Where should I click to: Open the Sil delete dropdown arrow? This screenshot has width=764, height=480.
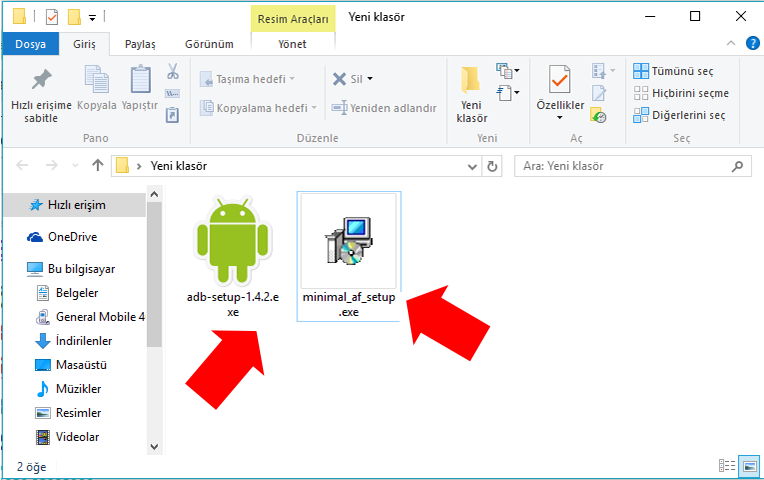(x=370, y=79)
